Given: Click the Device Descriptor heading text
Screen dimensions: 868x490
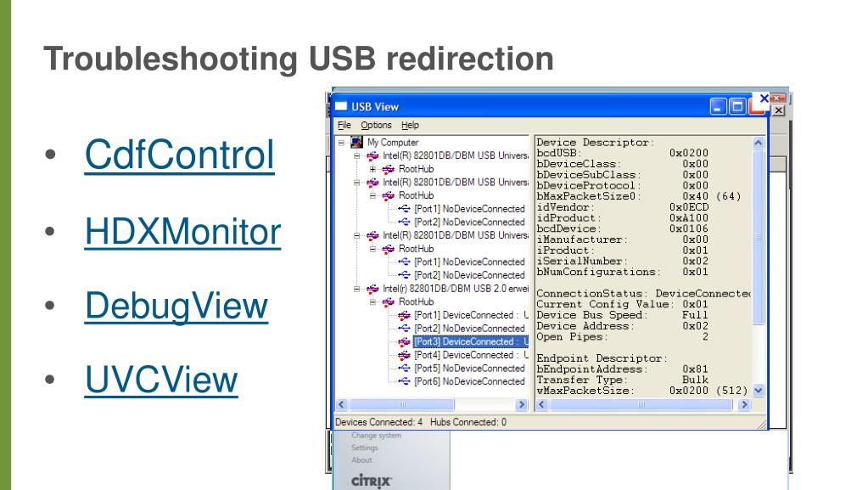Looking at the screenshot, I should pos(596,143).
